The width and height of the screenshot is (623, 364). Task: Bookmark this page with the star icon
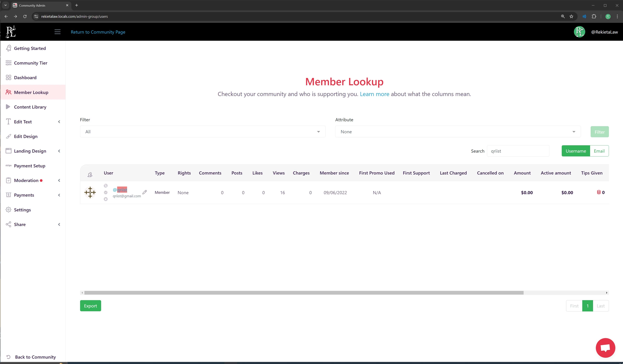(571, 16)
